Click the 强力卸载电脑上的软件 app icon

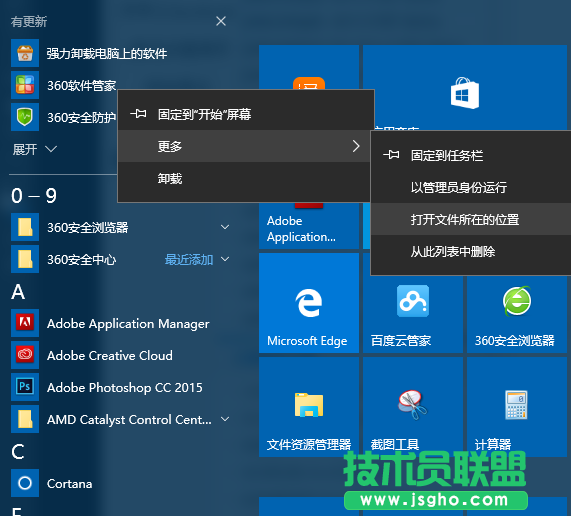coord(25,53)
